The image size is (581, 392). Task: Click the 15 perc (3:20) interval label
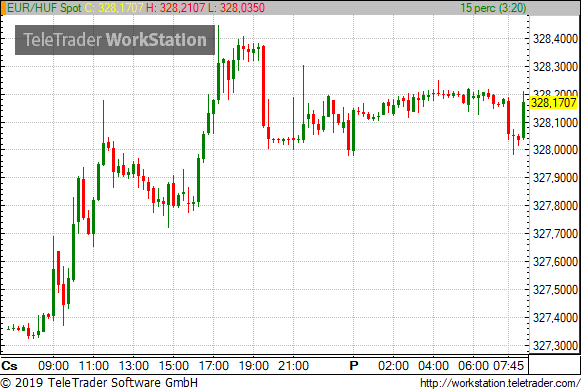[x=493, y=8]
